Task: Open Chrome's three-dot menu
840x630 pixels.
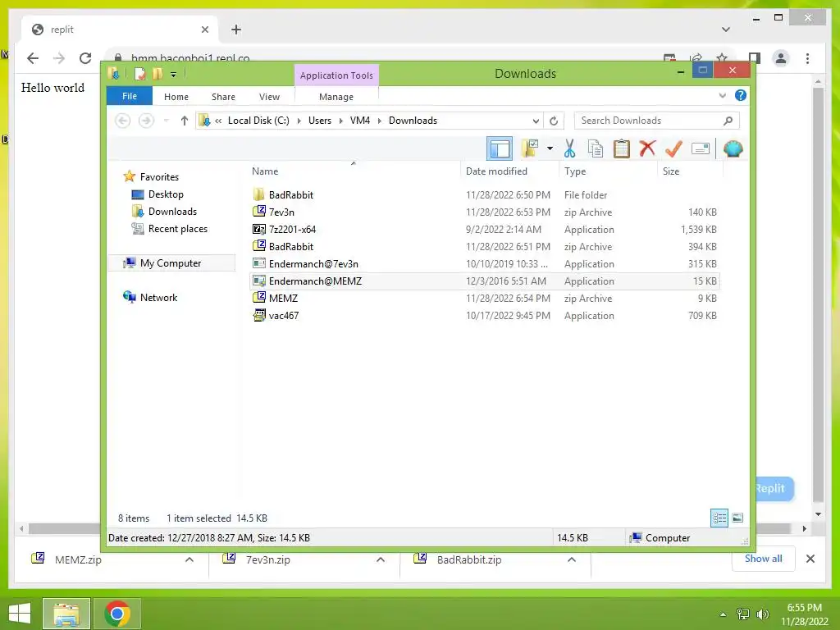Action: (x=807, y=58)
